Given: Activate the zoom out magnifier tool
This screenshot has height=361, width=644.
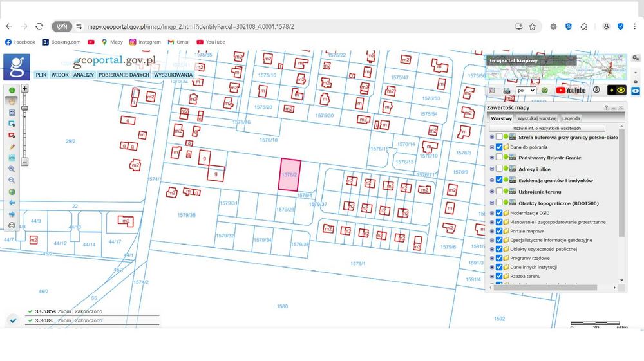Looking at the screenshot, I should [12, 180].
